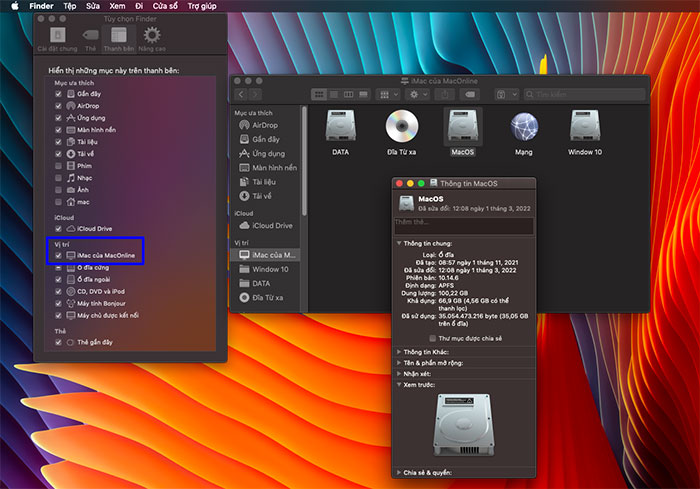700x489 pixels.
Task: Open the Cửa sổ menu
Action: coord(165,6)
